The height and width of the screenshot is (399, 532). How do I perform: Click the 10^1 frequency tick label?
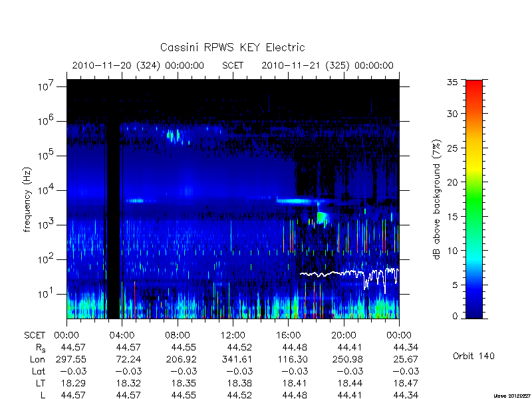pos(47,293)
